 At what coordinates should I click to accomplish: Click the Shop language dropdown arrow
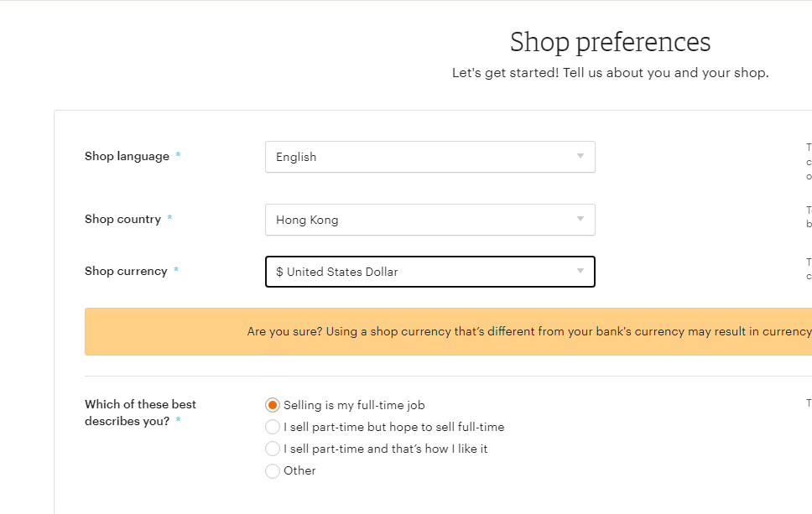point(580,157)
